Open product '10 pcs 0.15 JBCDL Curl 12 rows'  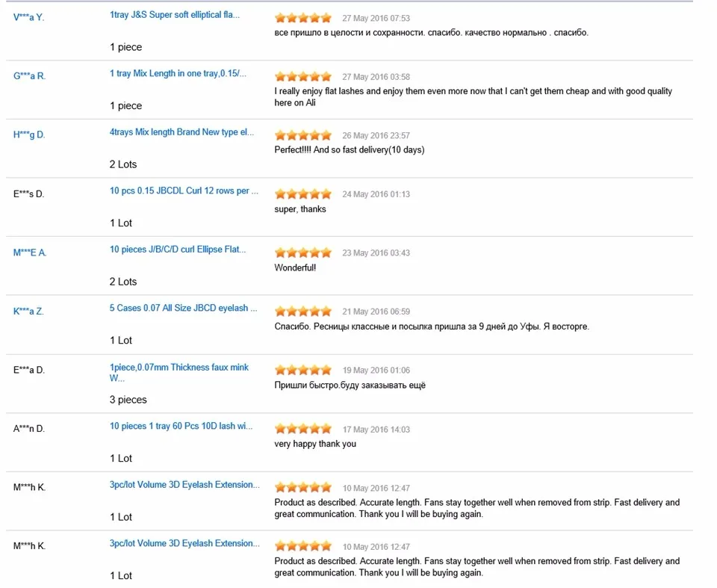point(184,191)
